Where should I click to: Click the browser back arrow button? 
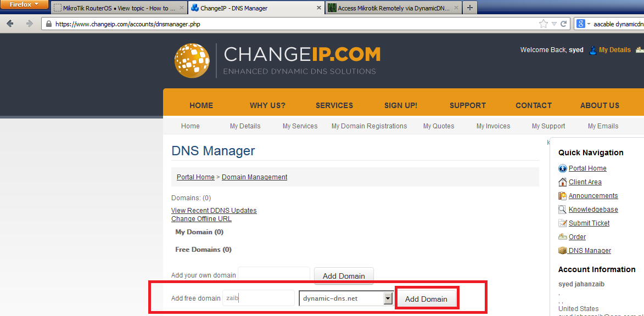10,24
